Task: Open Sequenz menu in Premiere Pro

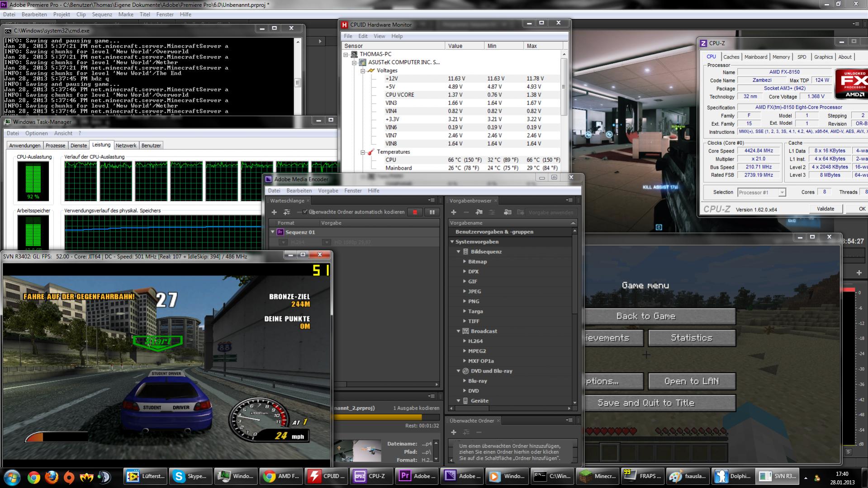Action: [102, 14]
